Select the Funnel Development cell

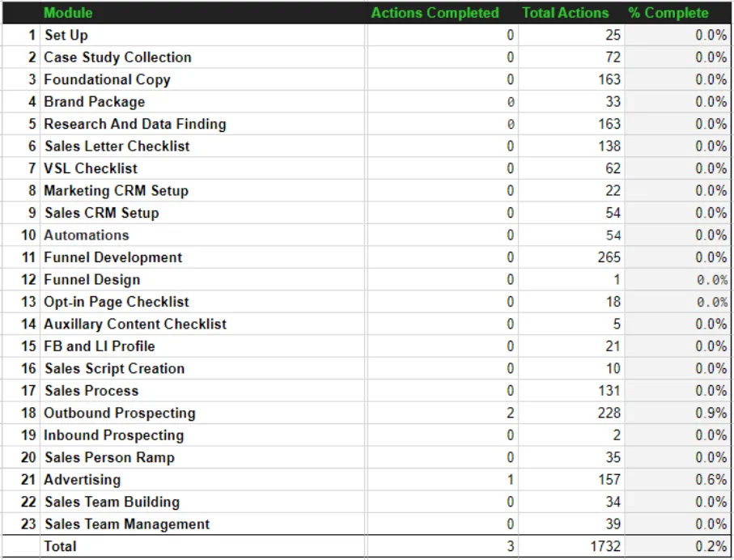[202, 257]
